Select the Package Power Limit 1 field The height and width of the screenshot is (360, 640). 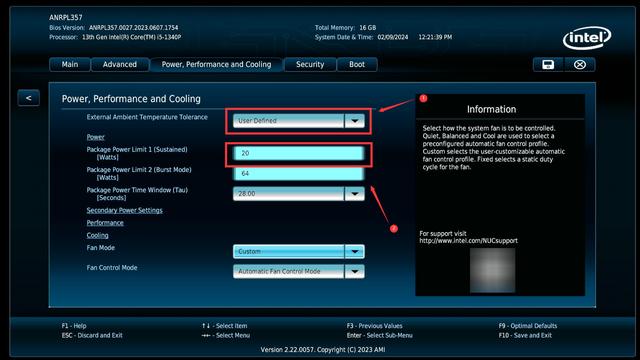point(298,153)
